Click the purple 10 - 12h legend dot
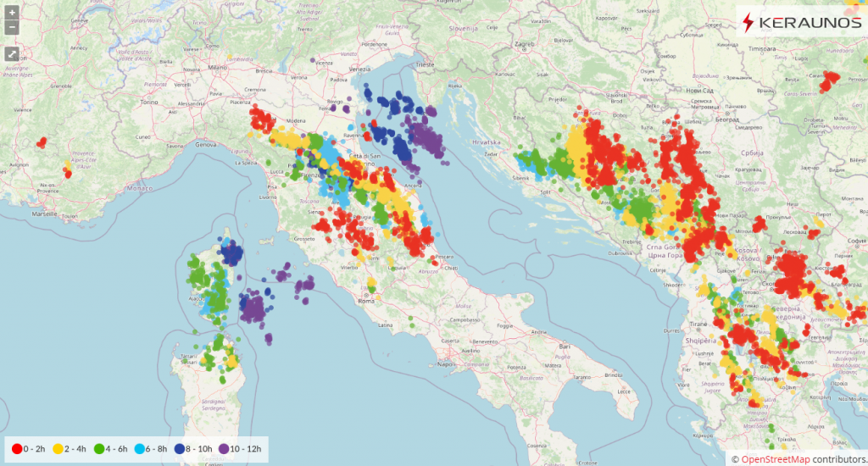The height and width of the screenshot is (466, 868). point(224,449)
